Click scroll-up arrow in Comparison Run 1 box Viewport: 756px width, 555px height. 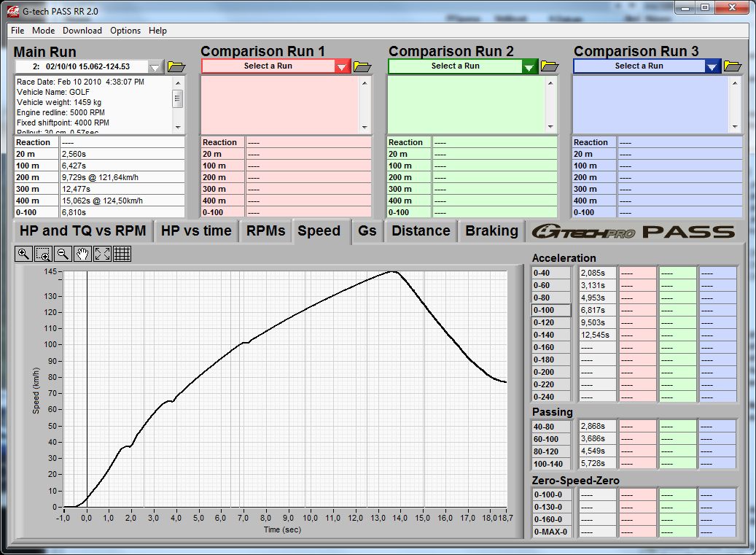(365, 83)
